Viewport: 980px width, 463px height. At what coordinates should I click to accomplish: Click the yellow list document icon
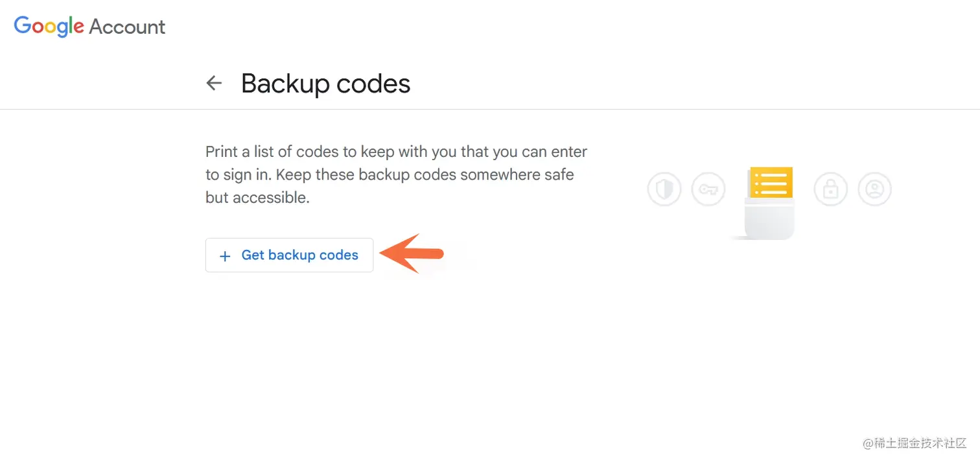771,183
